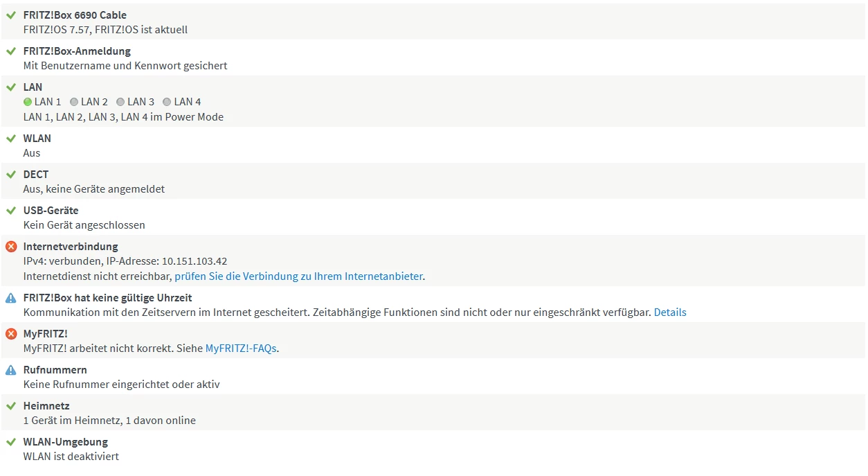
Task: Click the 'LAN 4' port label
Action: [x=188, y=102]
